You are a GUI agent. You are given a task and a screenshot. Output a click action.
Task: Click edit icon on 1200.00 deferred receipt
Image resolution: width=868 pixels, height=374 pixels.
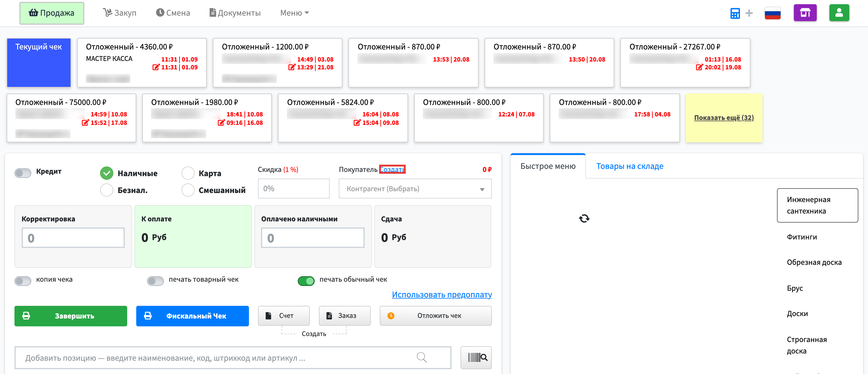click(x=292, y=67)
